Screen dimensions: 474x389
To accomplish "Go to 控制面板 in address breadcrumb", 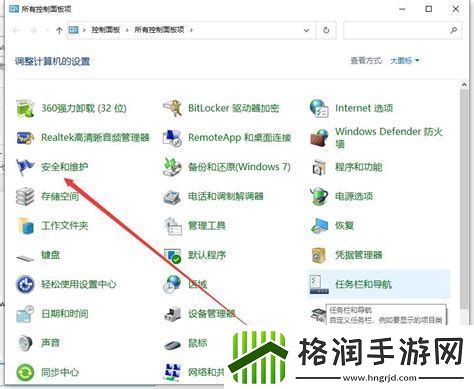I will (106, 30).
